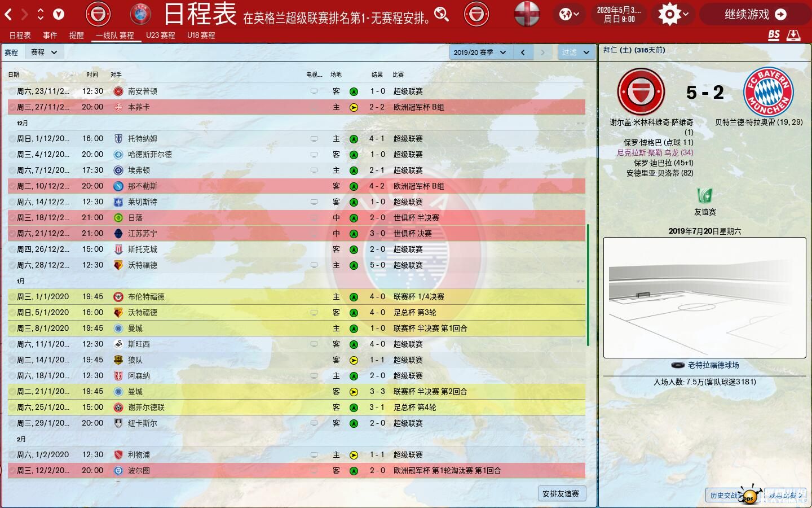812x508 pixels.
Task: Click the TV icon on 托特纳姆 row
Action: (314, 138)
